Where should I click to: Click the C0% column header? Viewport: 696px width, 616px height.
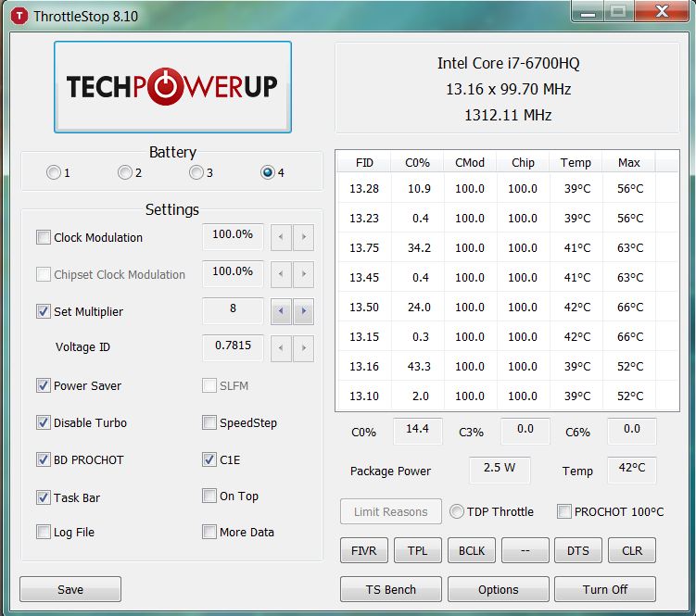417,162
